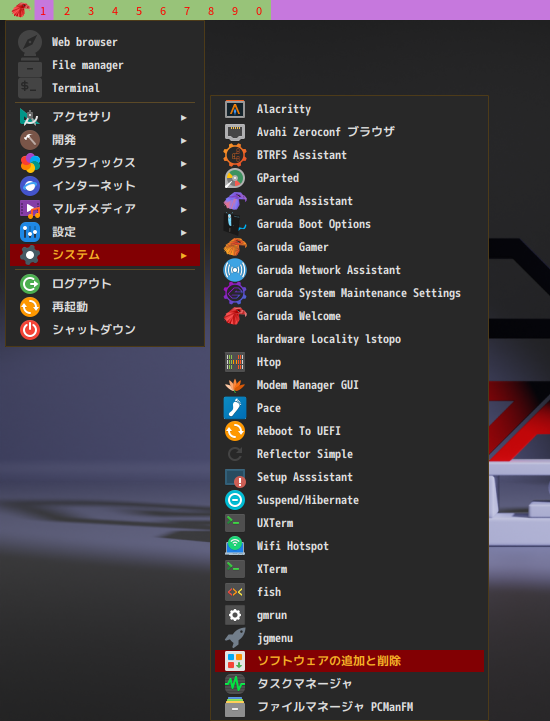Open the アクセサリ category
This screenshot has width=550, height=721.
tap(105, 117)
